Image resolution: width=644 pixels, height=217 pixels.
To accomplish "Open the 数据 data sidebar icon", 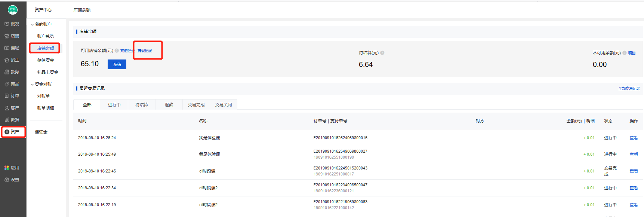I will click(7, 120).
